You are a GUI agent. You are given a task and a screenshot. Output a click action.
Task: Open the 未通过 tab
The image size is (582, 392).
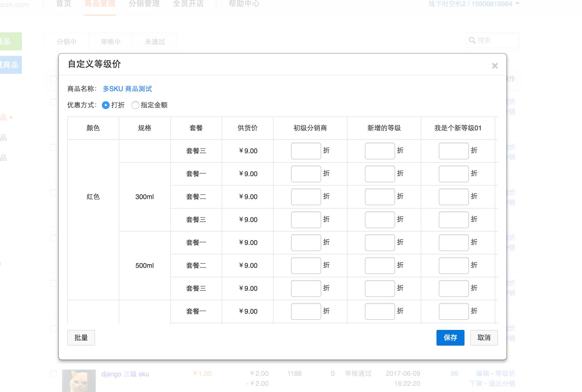[x=155, y=42]
